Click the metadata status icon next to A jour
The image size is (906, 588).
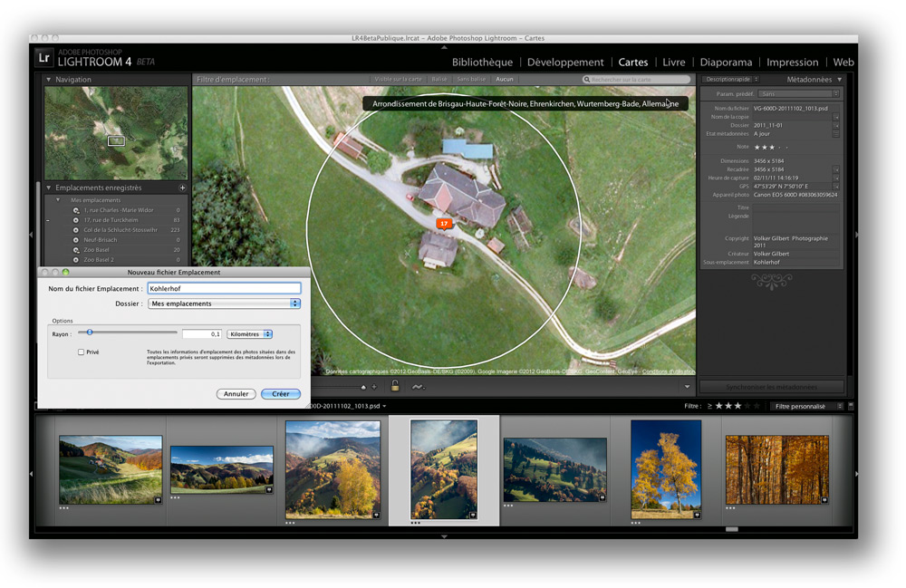click(x=835, y=134)
